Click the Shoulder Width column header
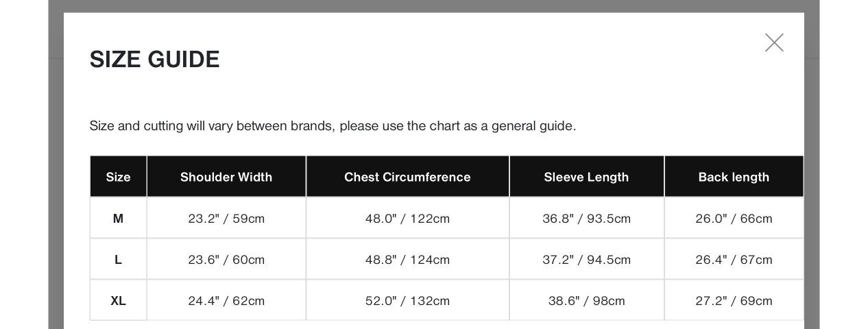The height and width of the screenshot is (329, 868). pyautogui.click(x=226, y=177)
